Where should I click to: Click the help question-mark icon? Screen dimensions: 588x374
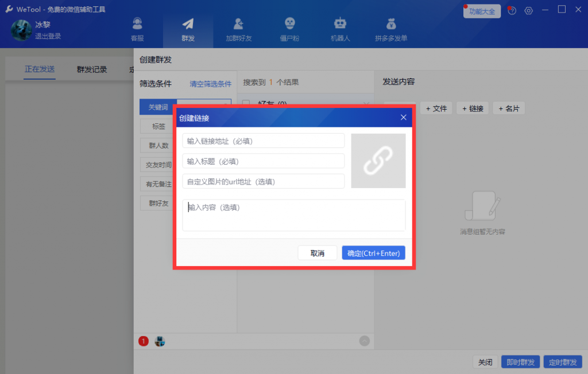(x=512, y=11)
